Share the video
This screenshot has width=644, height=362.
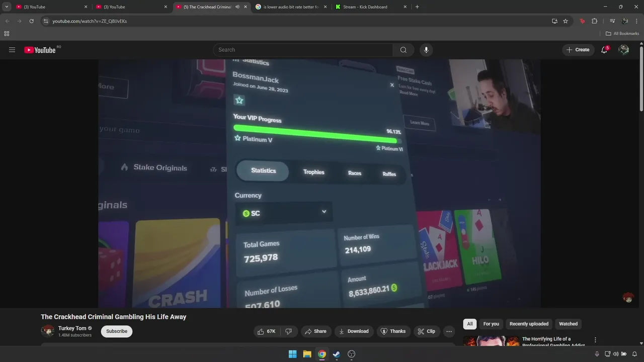(x=315, y=331)
